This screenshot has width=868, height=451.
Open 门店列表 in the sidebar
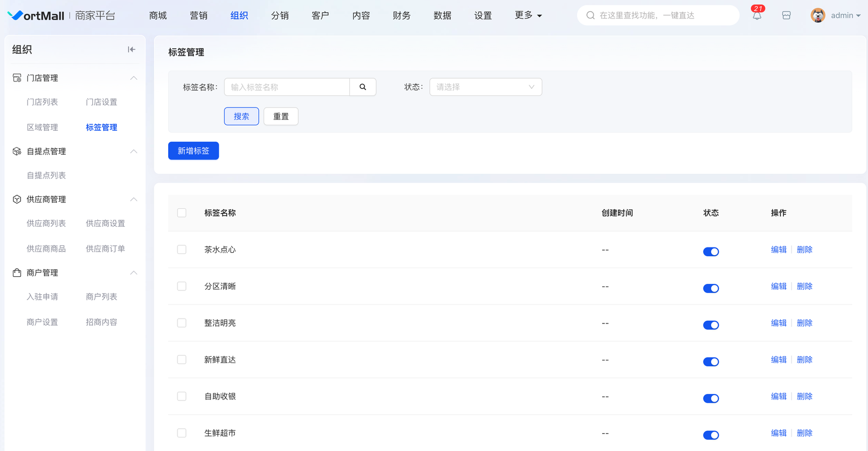[42, 102]
